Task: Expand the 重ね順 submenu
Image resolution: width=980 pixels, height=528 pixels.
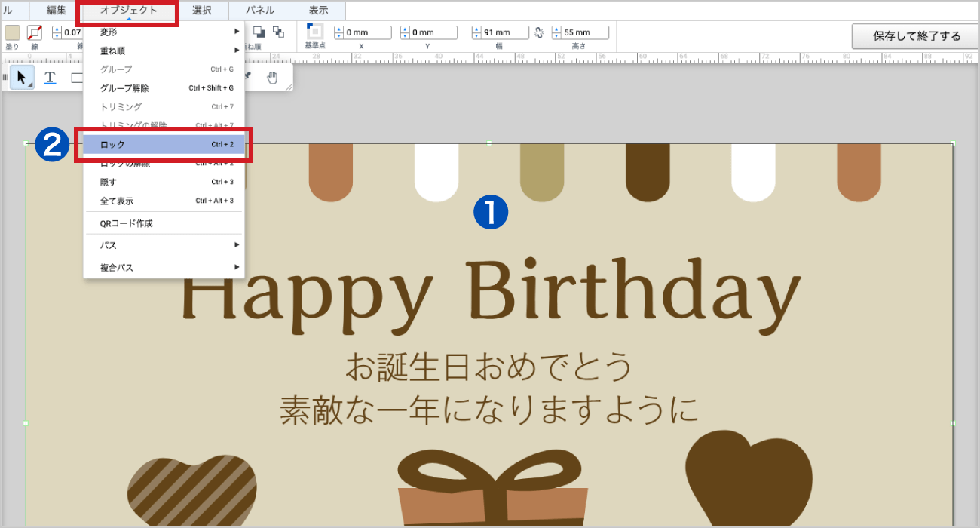Action: [164, 51]
